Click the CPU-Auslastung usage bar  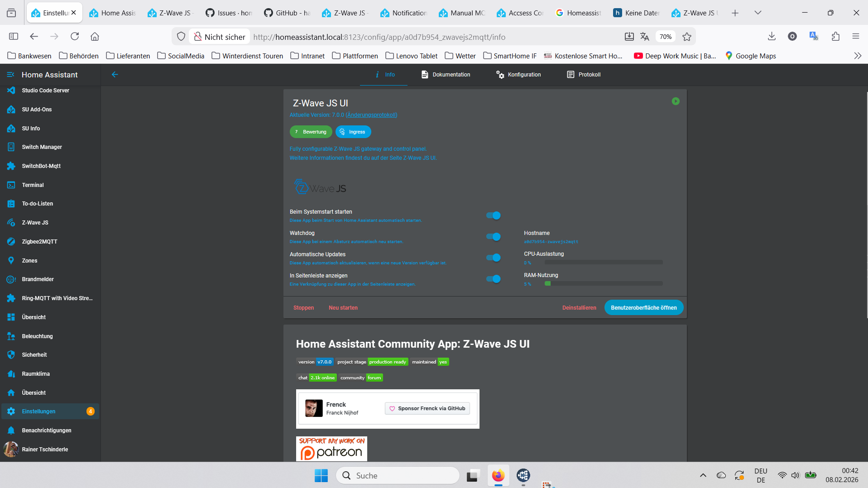604,263
